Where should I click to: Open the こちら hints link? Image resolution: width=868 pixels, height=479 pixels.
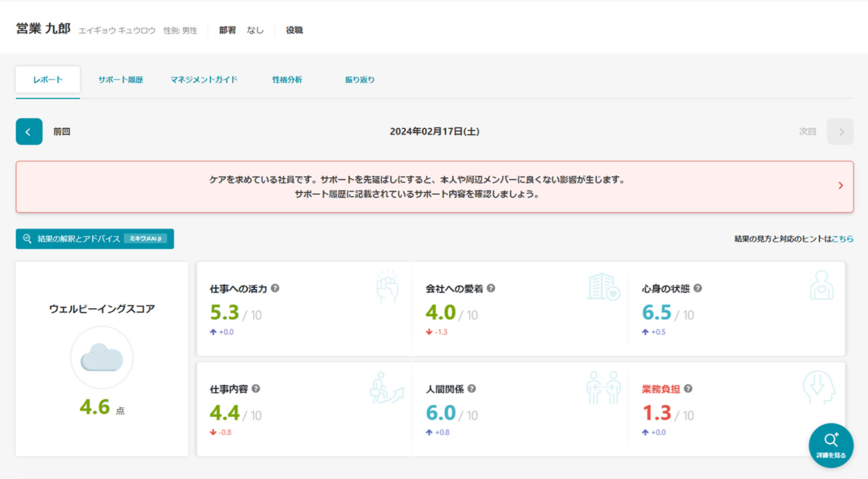[x=843, y=239]
